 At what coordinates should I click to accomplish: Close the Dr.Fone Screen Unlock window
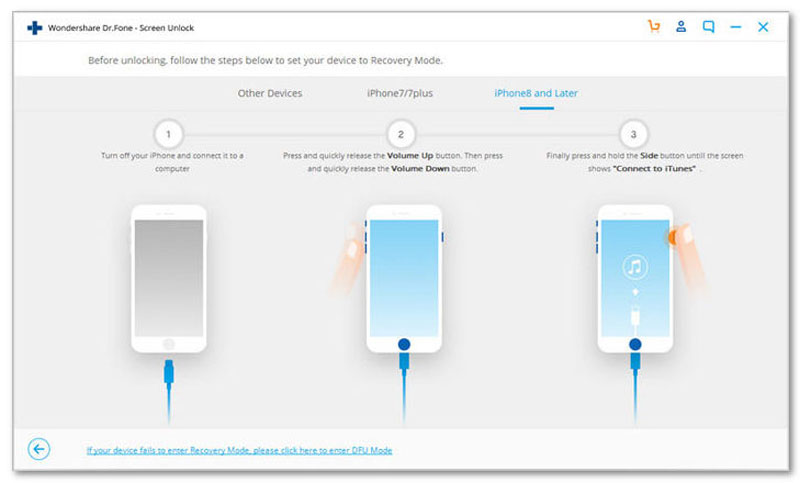[763, 27]
